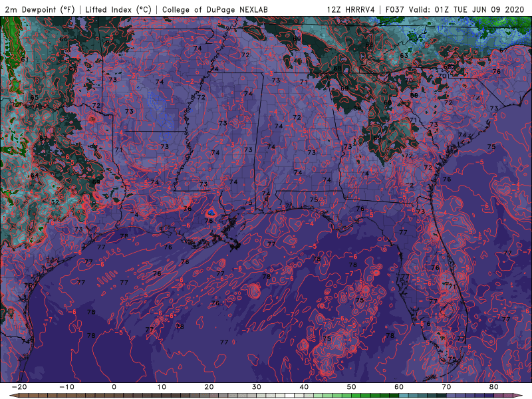Click the '-10' color scale label
532x399 pixels.
(66, 387)
